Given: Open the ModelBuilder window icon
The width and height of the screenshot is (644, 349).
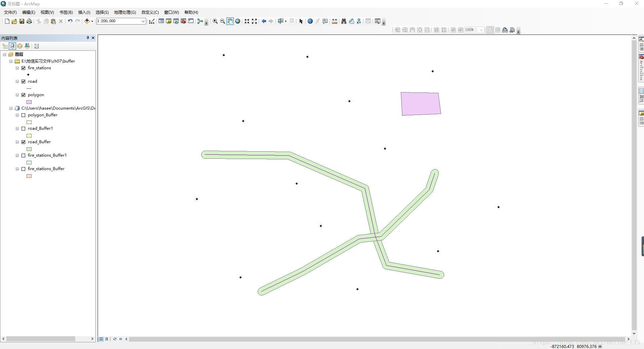Looking at the screenshot, I should (200, 21).
